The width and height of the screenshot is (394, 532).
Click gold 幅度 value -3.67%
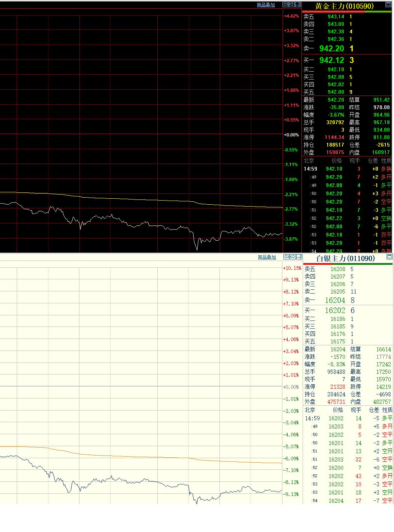point(336,115)
